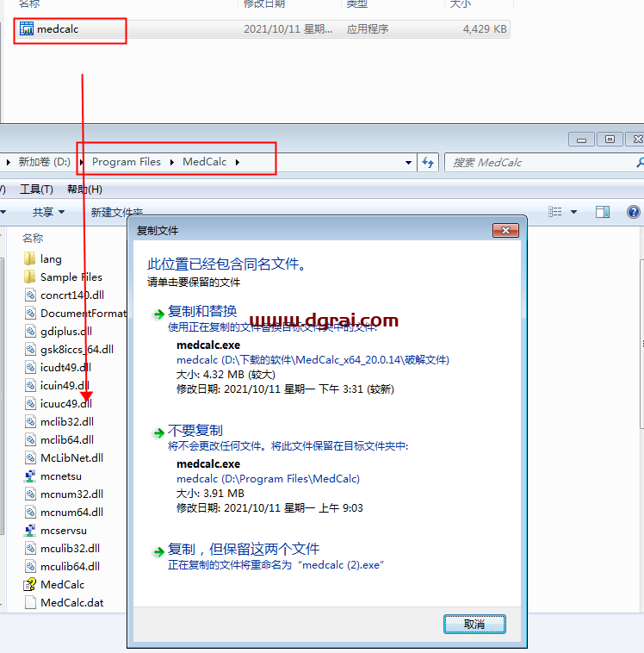Select mculib32.dll file
The height and width of the screenshot is (653, 644).
click(x=63, y=549)
